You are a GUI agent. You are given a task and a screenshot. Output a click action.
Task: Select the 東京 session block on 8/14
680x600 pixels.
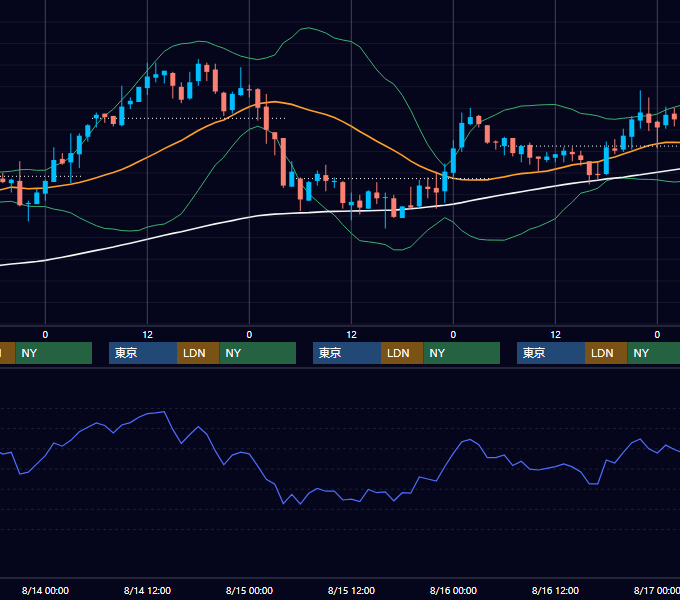tap(143, 353)
